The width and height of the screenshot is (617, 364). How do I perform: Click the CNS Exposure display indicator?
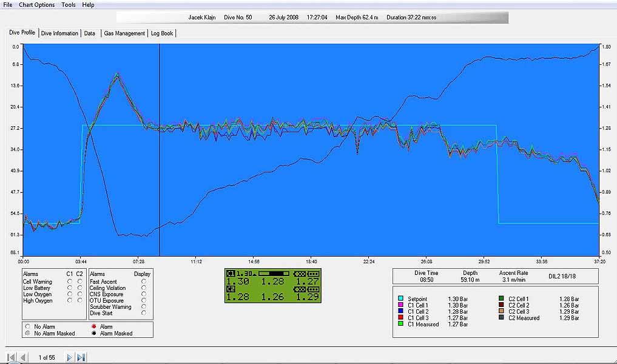(144, 294)
